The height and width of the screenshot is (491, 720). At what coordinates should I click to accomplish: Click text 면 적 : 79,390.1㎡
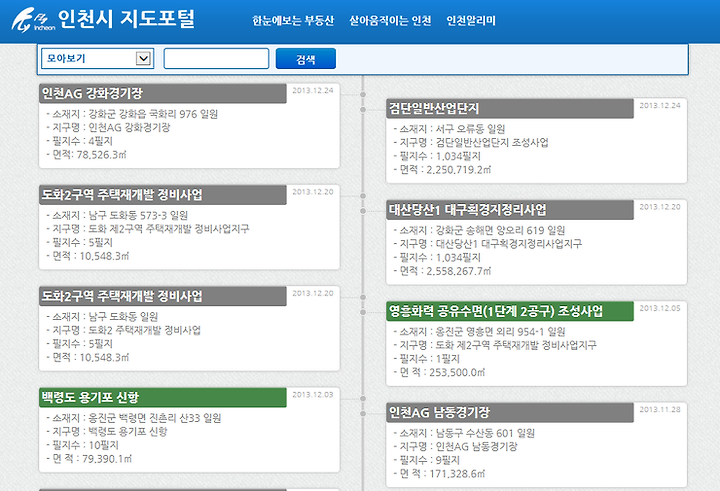click(92, 459)
